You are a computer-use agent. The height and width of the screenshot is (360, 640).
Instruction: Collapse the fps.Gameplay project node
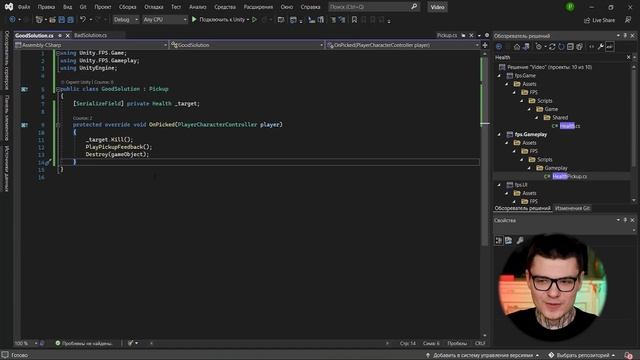click(499, 134)
